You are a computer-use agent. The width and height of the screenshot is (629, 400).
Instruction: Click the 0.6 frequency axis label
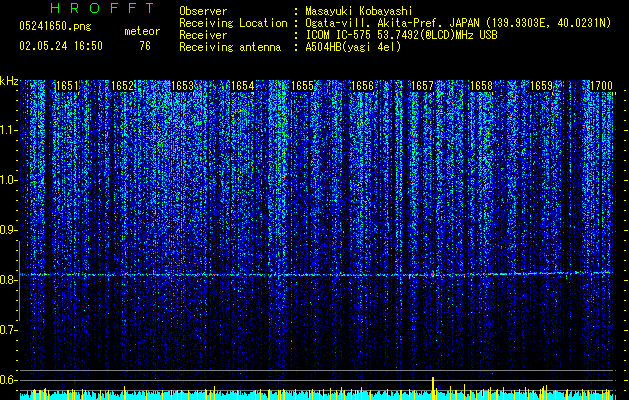(x=8, y=380)
